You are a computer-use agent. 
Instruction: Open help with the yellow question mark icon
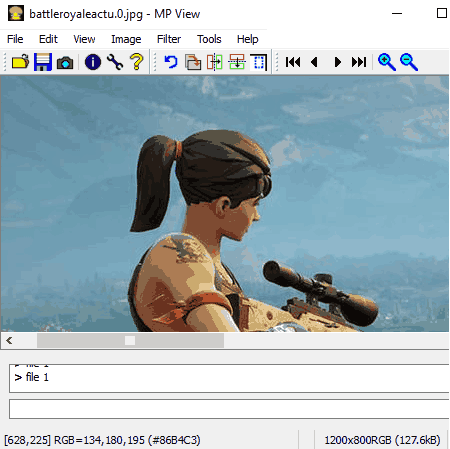[137, 62]
